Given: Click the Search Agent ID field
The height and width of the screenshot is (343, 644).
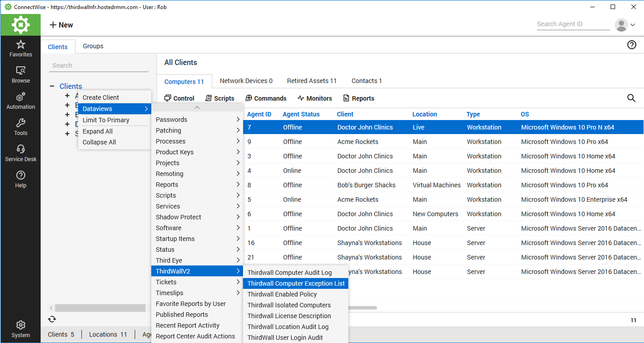Looking at the screenshot, I should pyautogui.click(x=573, y=24).
